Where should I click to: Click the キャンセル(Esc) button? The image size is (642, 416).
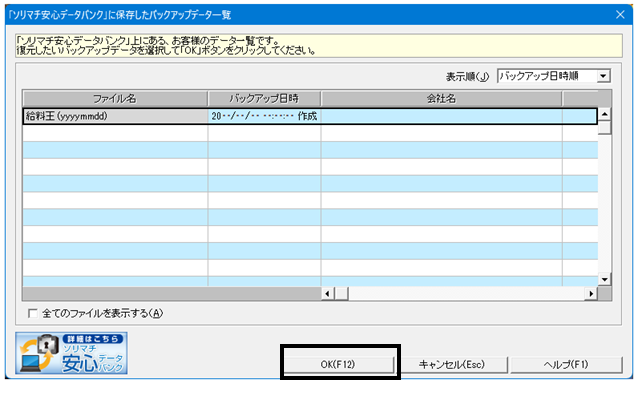click(x=452, y=364)
